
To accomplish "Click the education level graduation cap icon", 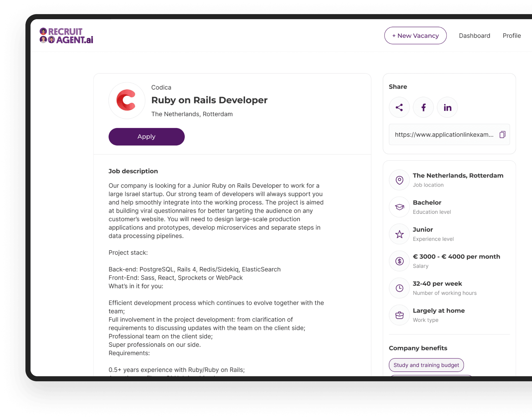I will (x=399, y=207).
